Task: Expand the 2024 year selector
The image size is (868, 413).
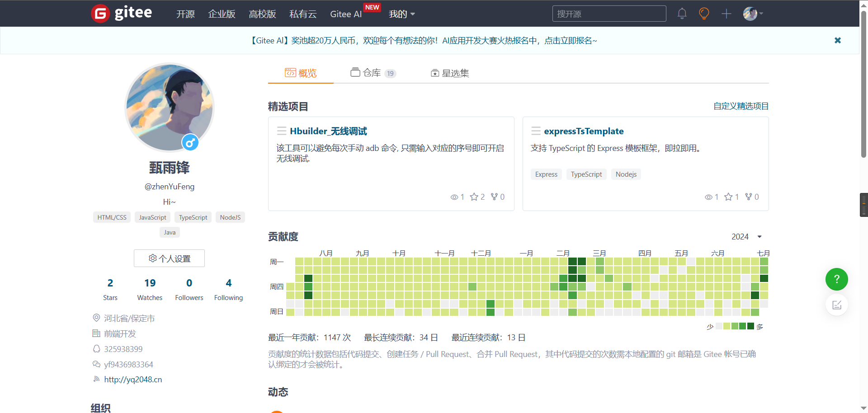Action: (747, 237)
